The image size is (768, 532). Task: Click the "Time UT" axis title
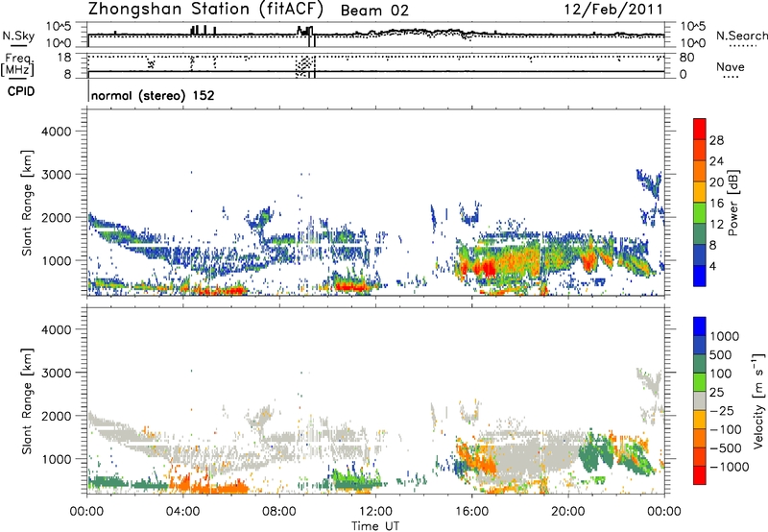(x=375, y=526)
